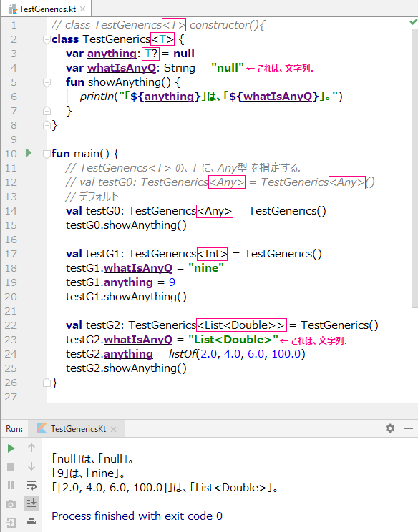Pause the program output

11,486
